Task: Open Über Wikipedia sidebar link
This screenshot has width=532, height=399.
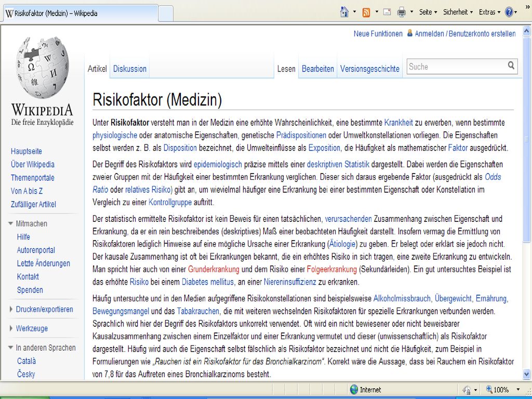Action: click(33, 165)
